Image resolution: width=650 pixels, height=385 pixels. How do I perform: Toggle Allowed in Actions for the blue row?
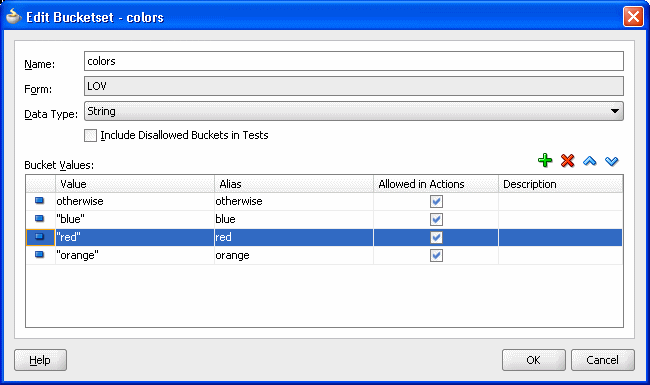click(436, 219)
